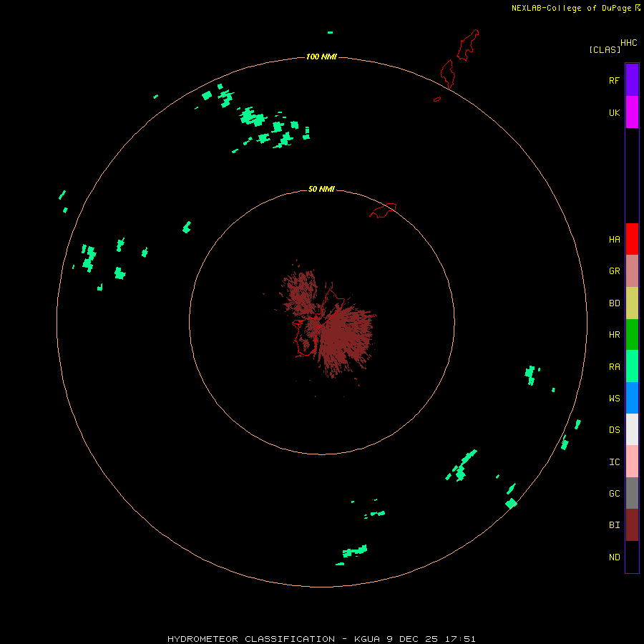
Task: Click the RF legend label
Action: [x=614, y=80]
